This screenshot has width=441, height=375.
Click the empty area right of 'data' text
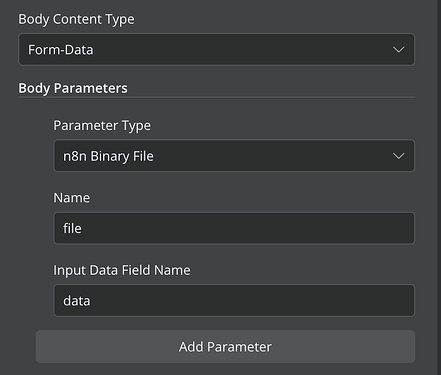(x=252, y=301)
